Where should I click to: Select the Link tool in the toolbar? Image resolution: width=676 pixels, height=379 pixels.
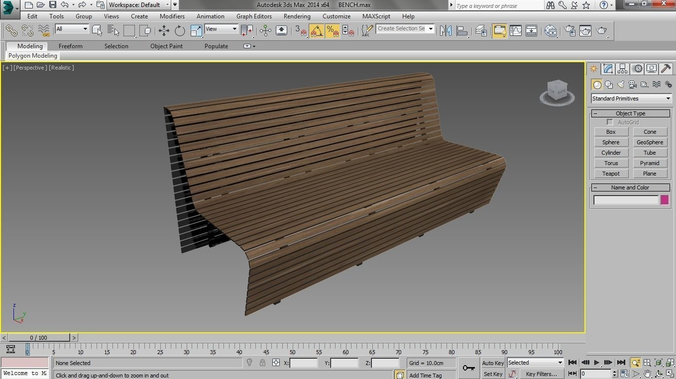pyautogui.click(x=11, y=31)
